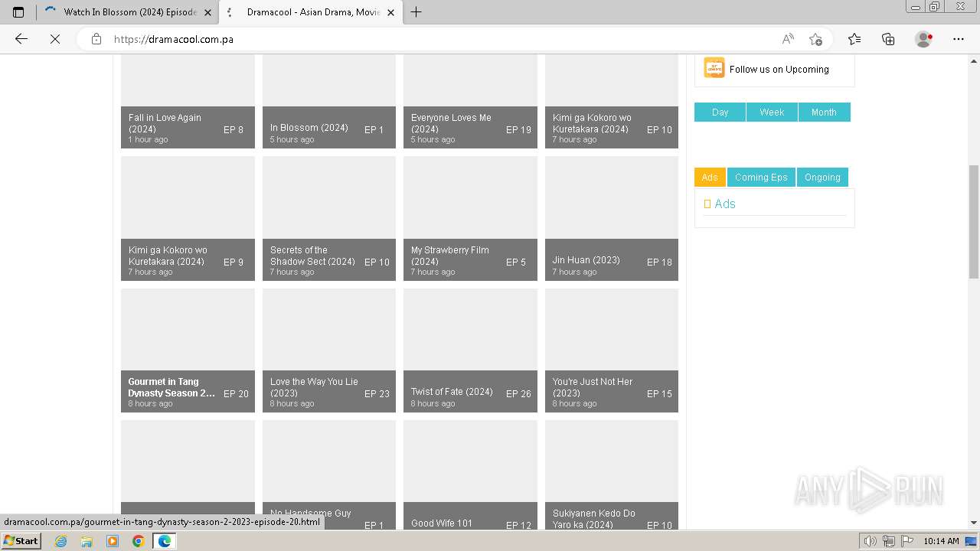980x551 pixels.
Task: Open Fall in Love Again EP 8
Action: [188, 102]
